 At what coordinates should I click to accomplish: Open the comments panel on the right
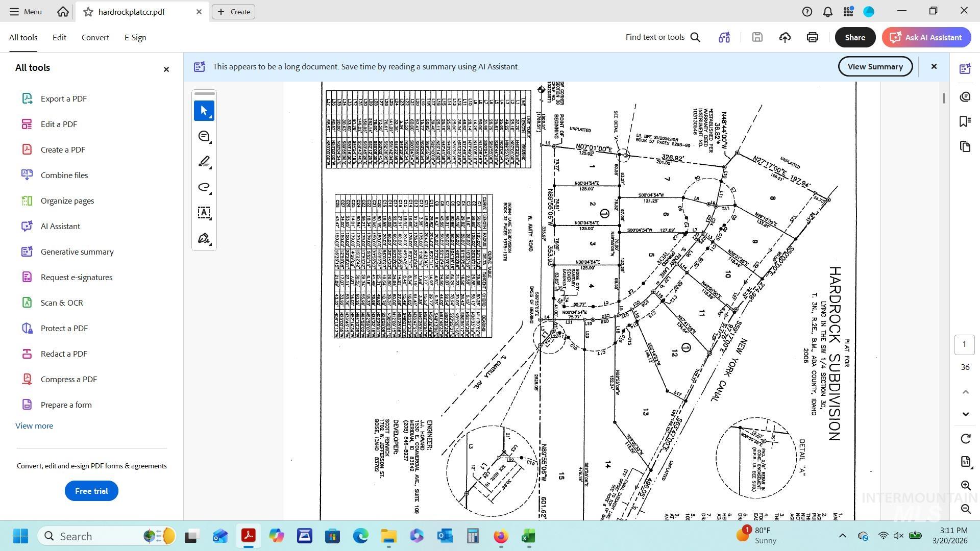pos(965,96)
